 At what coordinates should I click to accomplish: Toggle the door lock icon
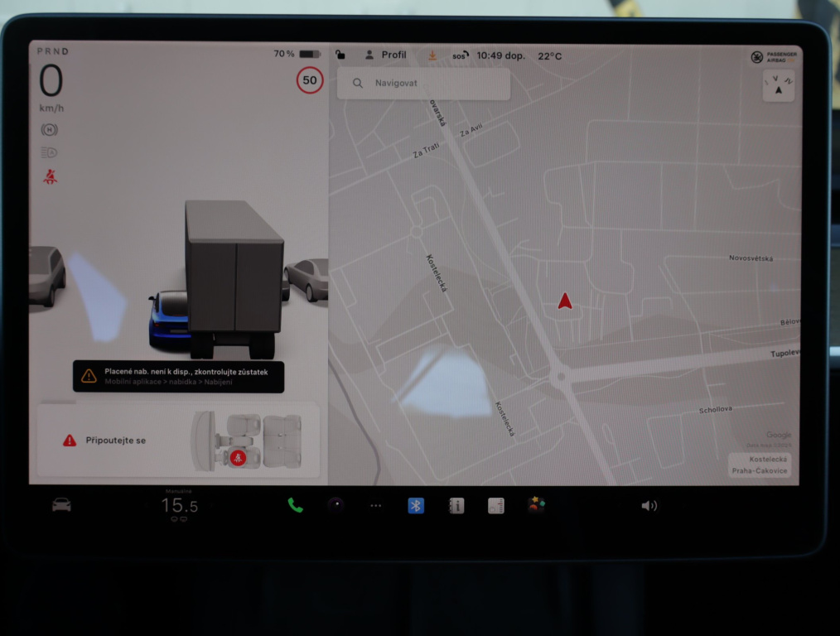pyautogui.click(x=340, y=55)
